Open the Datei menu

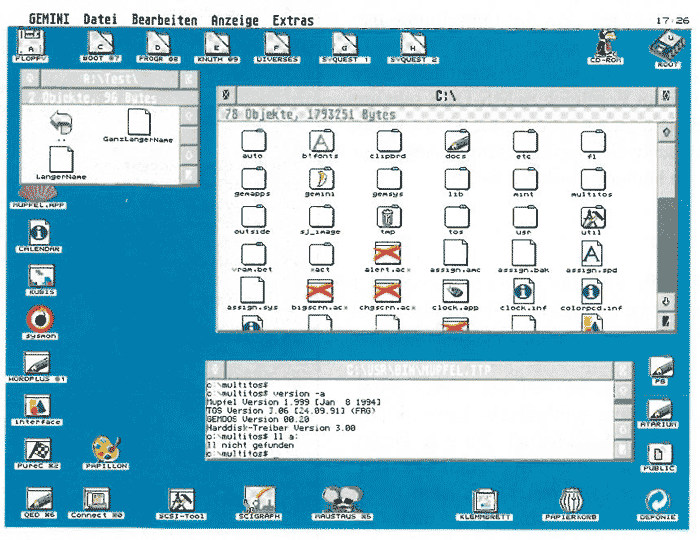[99, 20]
